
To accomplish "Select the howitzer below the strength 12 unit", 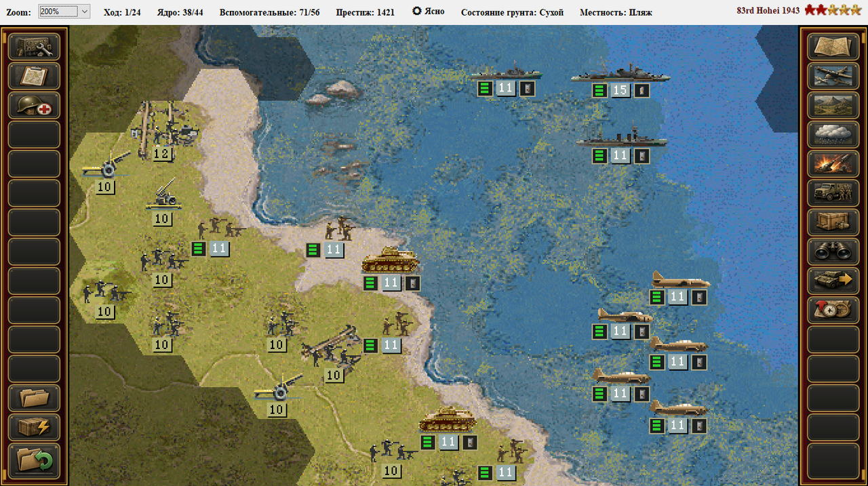I will pos(106,165).
